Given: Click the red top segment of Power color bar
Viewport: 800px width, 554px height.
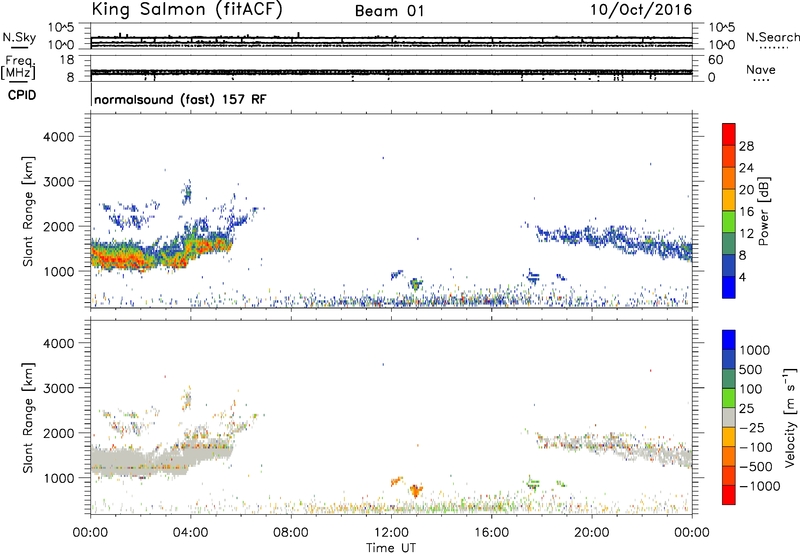Looking at the screenshot, I should point(729,135).
